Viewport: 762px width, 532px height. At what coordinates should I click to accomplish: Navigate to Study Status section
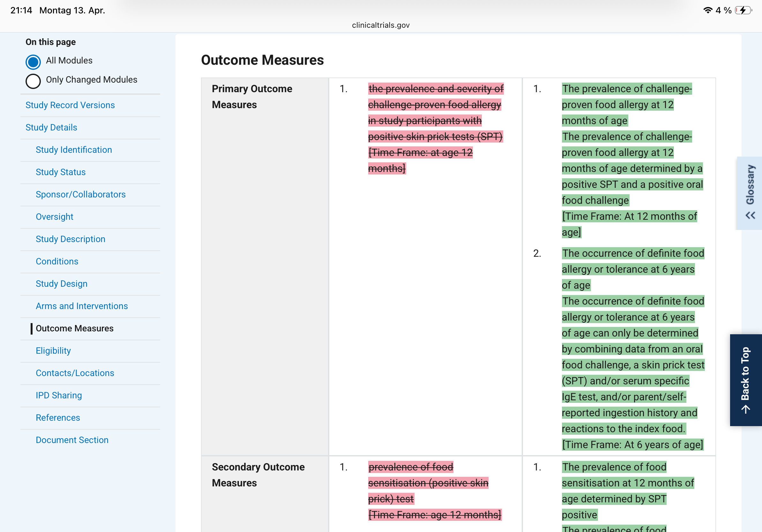click(x=60, y=172)
